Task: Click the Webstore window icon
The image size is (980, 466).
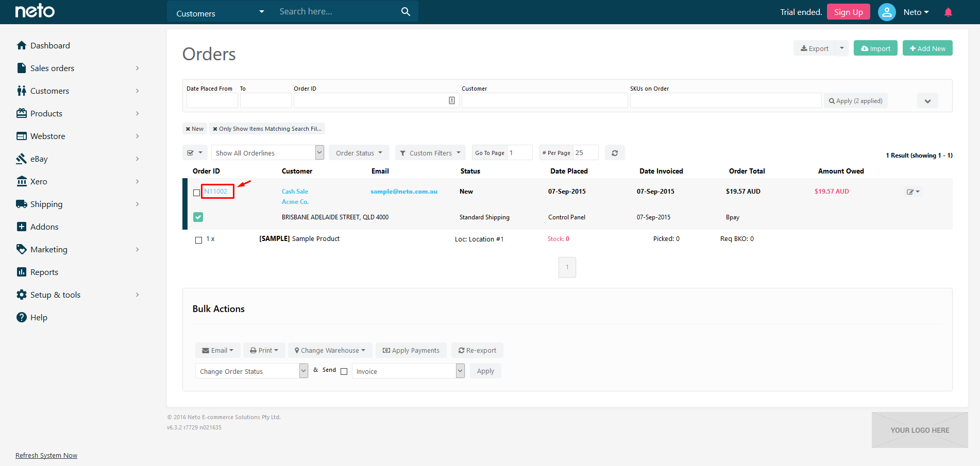Action: (x=22, y=136)
